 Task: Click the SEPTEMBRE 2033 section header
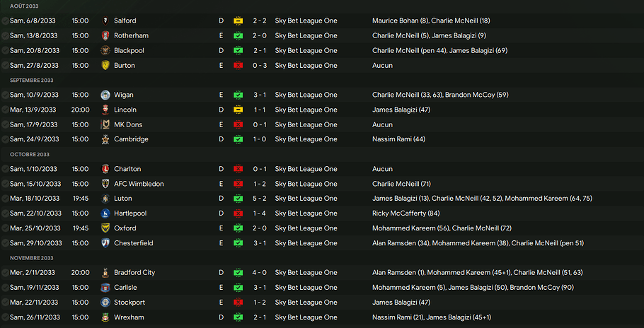pos(31,81)
